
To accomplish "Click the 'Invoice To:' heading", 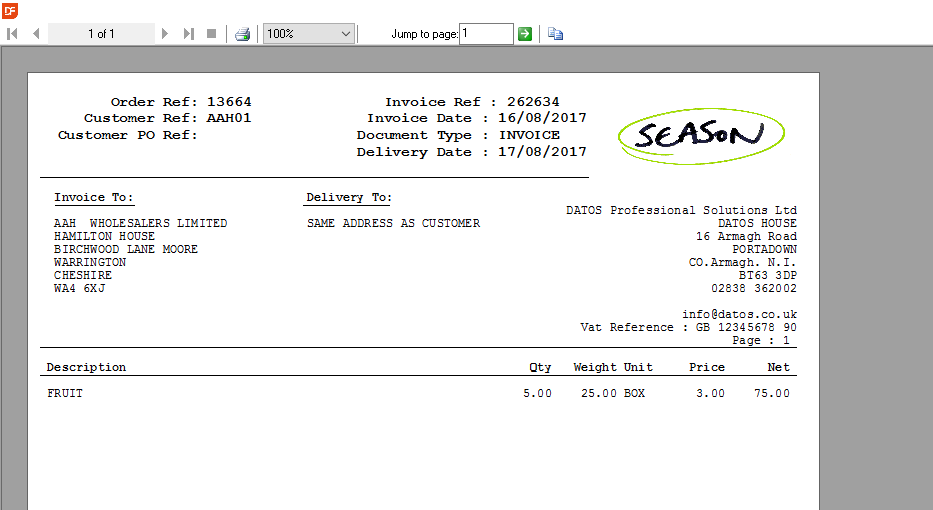I will [94, 198].
